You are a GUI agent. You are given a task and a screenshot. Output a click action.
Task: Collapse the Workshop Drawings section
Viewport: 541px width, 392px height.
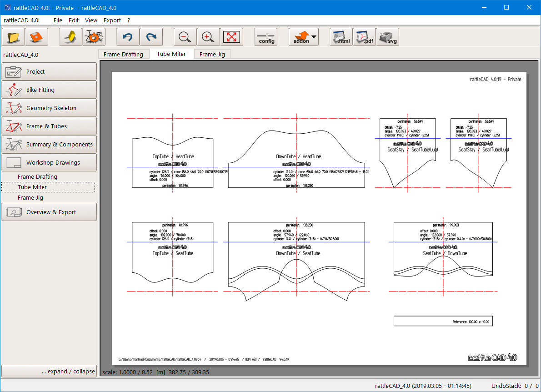coord(49,162)
